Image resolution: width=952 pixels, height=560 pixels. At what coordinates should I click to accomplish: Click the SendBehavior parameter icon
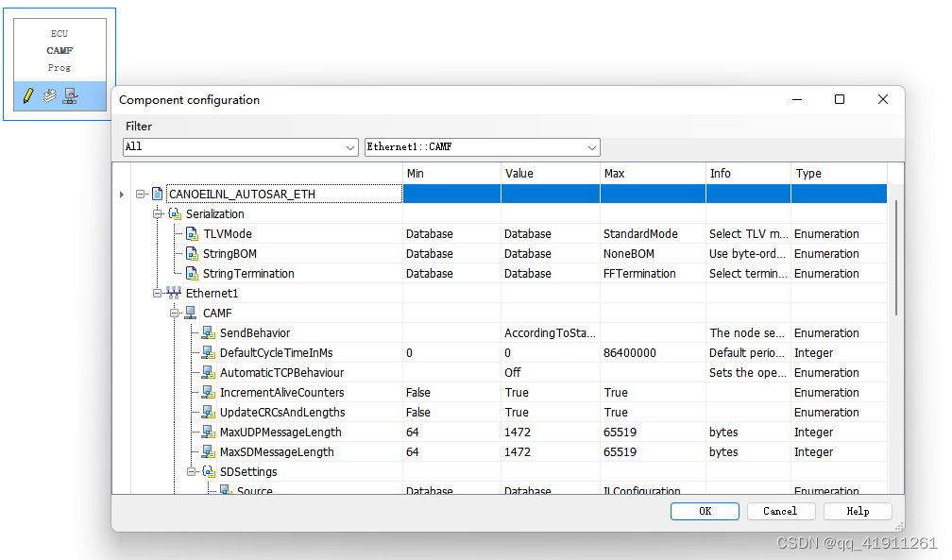click(x=209, y=332)
